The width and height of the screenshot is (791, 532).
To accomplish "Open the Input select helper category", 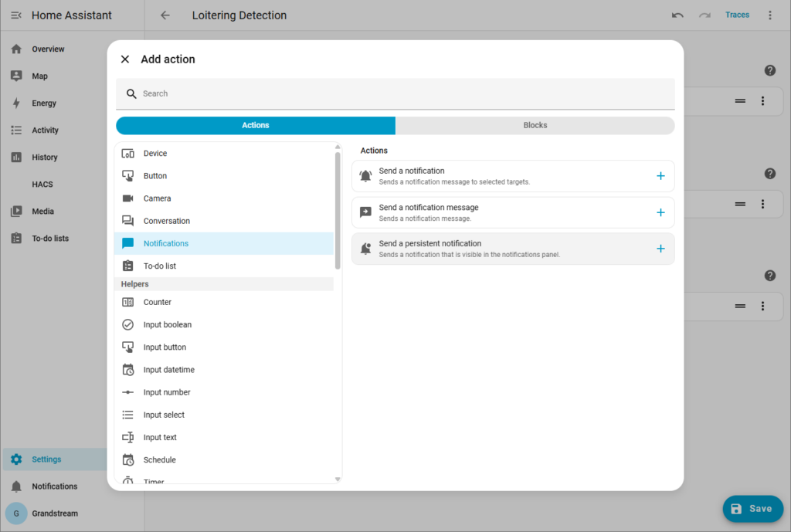I will [x=224, y=415].
